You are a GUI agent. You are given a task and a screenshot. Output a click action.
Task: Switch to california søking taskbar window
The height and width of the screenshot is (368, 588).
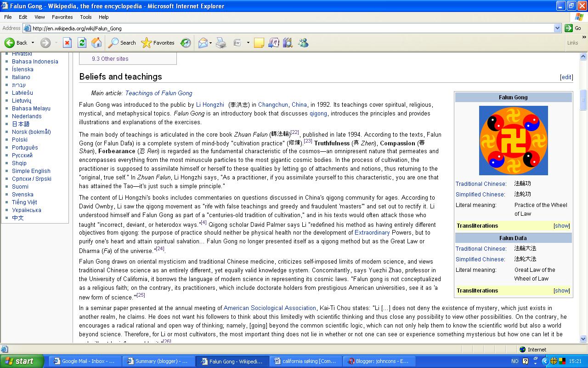click(x=305, y=361)
